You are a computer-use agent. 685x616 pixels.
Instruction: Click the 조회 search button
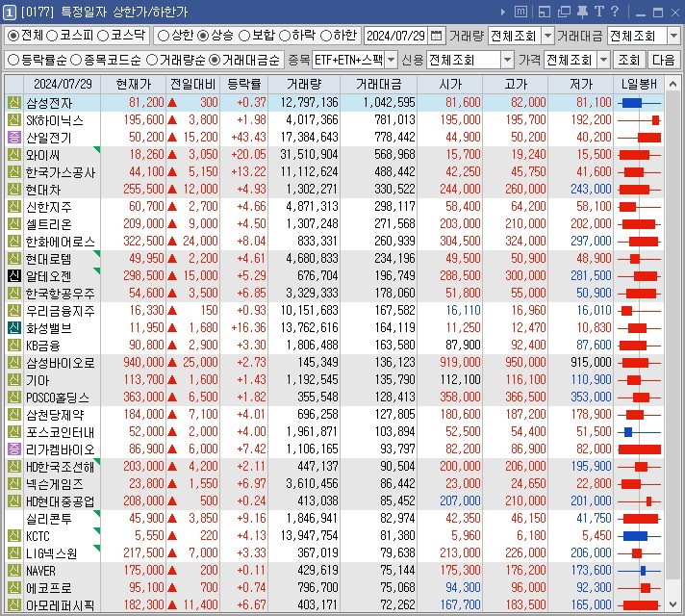pos(628,60)
